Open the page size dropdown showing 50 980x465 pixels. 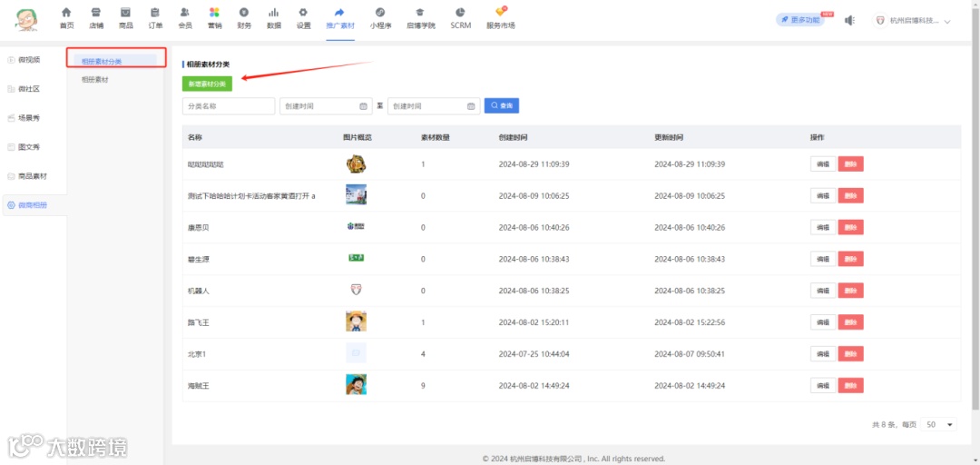tap(940, 424)
